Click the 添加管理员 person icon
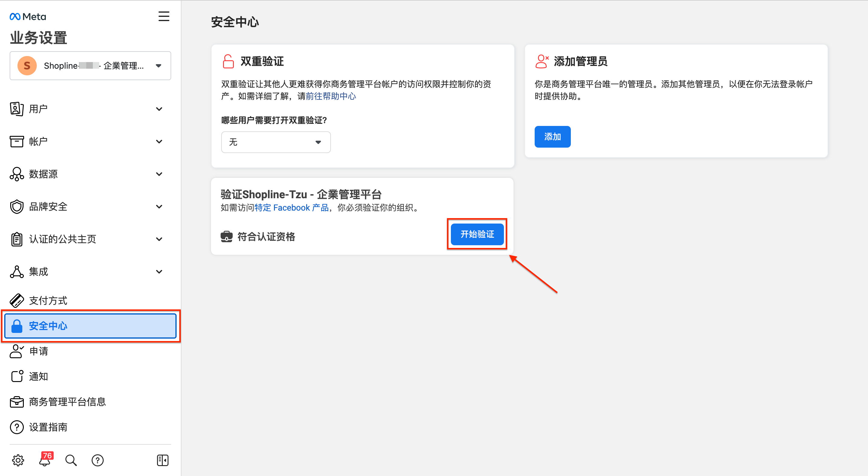 (542, 61)
